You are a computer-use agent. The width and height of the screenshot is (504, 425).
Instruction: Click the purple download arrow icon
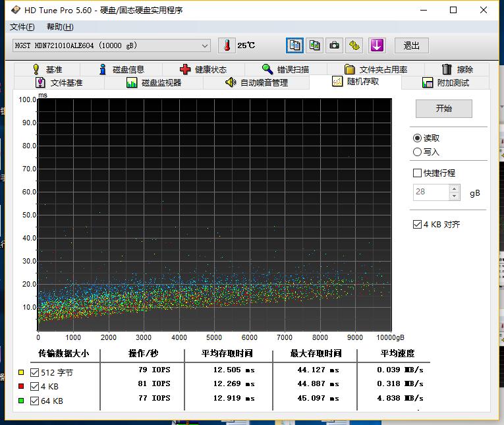point(377,45)
